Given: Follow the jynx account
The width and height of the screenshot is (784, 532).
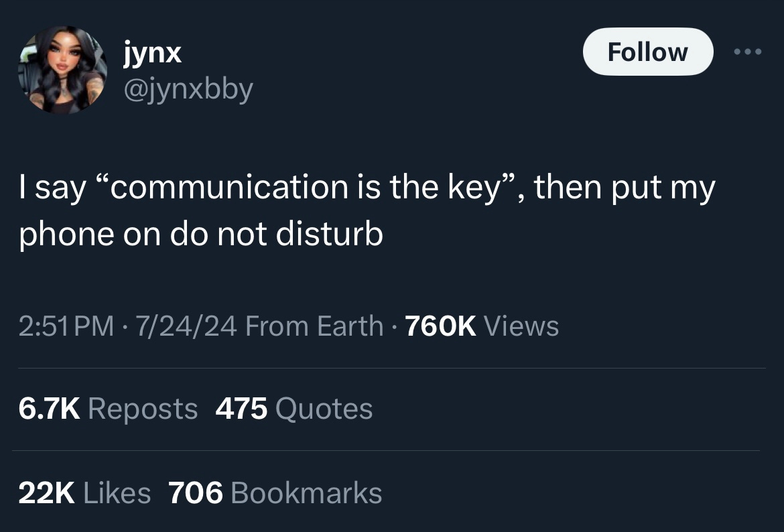Looking at the screenshot, I should (648, 52).
